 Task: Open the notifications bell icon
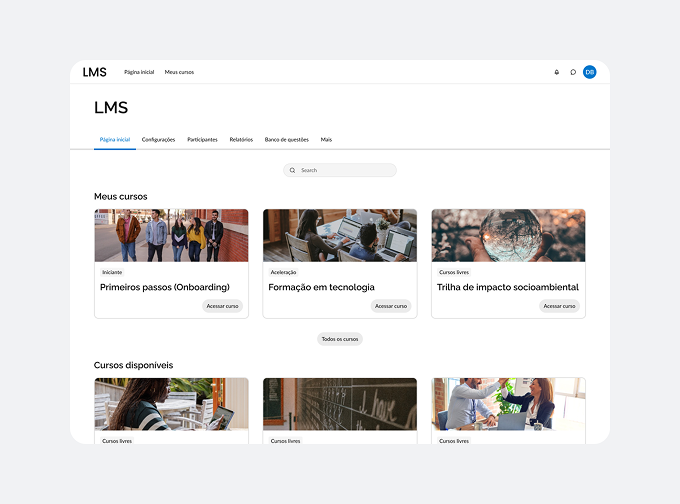[557, 72]
